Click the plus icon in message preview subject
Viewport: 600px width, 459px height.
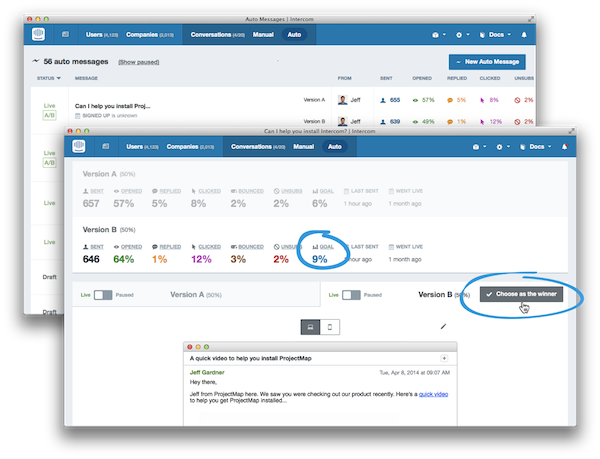[444, 358]
